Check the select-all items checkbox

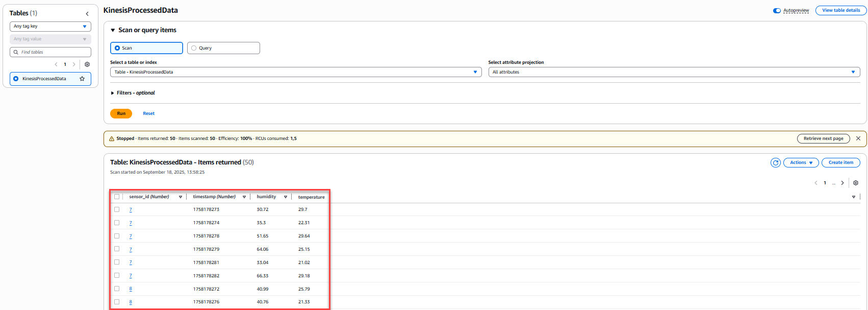117,197
